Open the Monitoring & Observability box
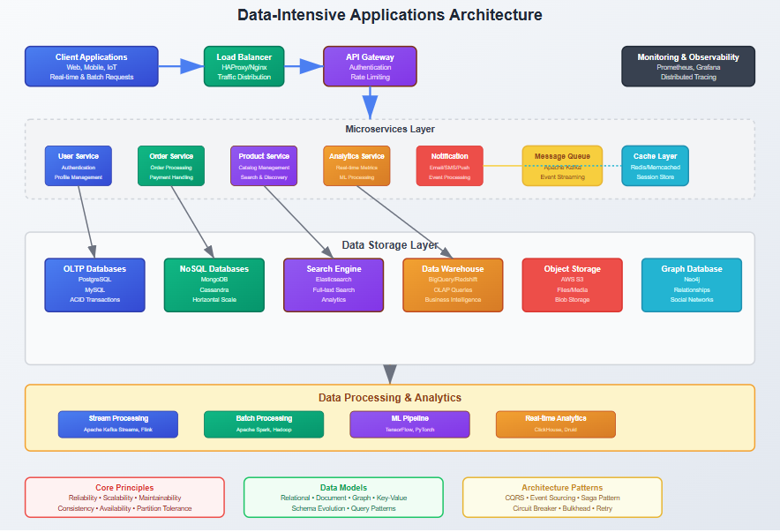Viewport: 780px width, 532px height. [688, 66]
